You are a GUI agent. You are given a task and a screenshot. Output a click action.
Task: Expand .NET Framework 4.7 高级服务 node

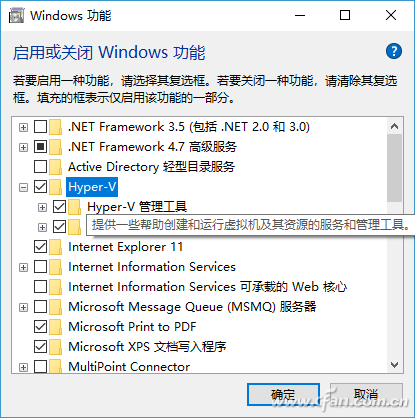[x=23, y=147]
